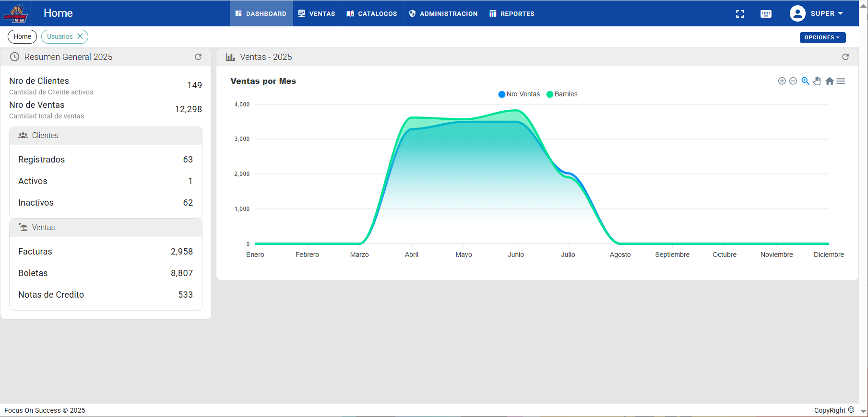Screen dimensions: 868x417
Task: Toggle Barriles series in chart legend
Action: (562, 94)
